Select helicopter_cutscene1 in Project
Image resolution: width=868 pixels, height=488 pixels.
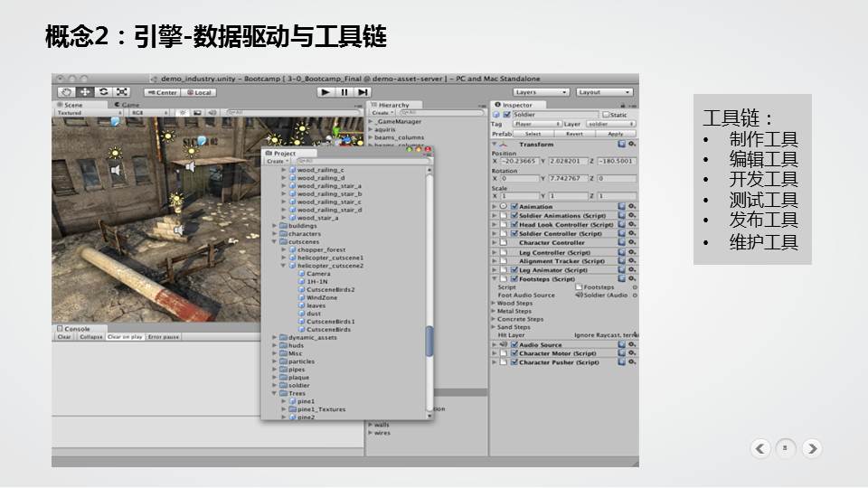[331, 258]
